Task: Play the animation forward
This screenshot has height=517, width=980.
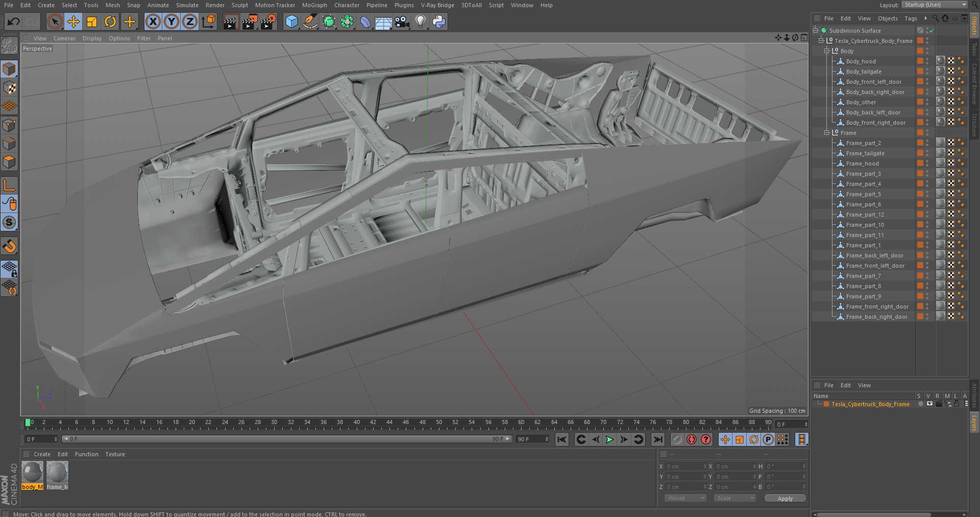Action: pos(609,439)
